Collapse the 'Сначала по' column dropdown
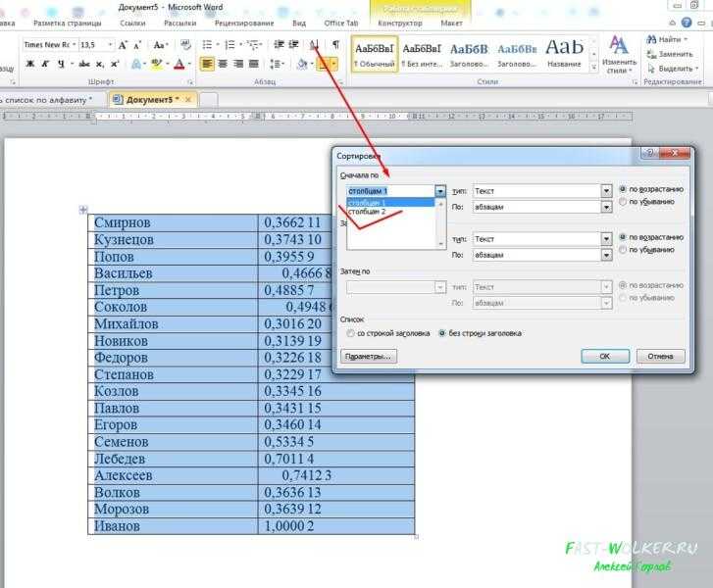Image resolution: width=713 pixels, height=588 pixels. pyautogui.click(x=440, y=191)
